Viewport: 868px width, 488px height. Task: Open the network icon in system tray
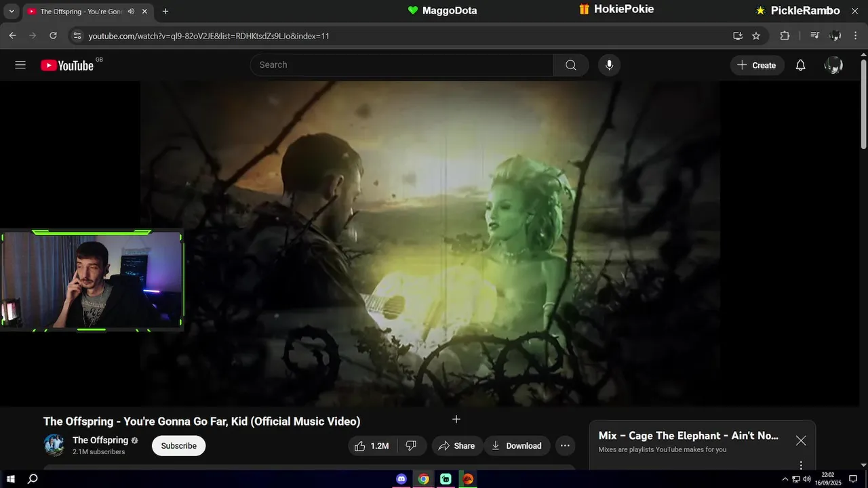click(x=796, y=479)
